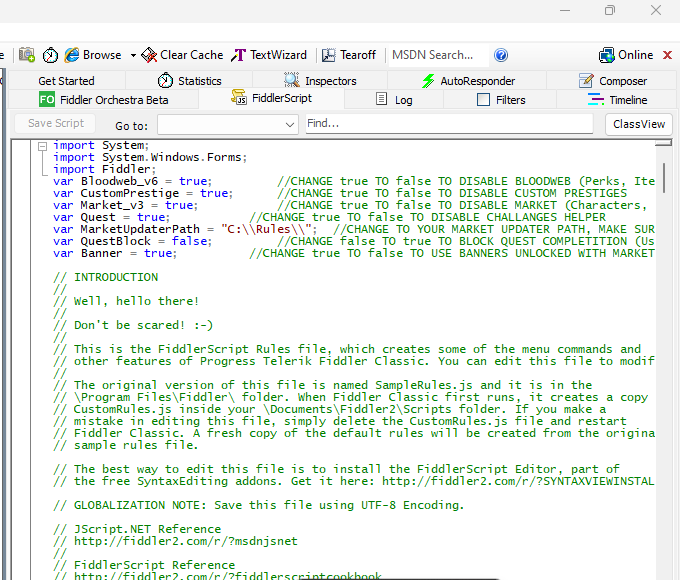Open the Fiddler Orchestra Beta tab
Screen dimensions: 680x580
click(x=104, y=100)
